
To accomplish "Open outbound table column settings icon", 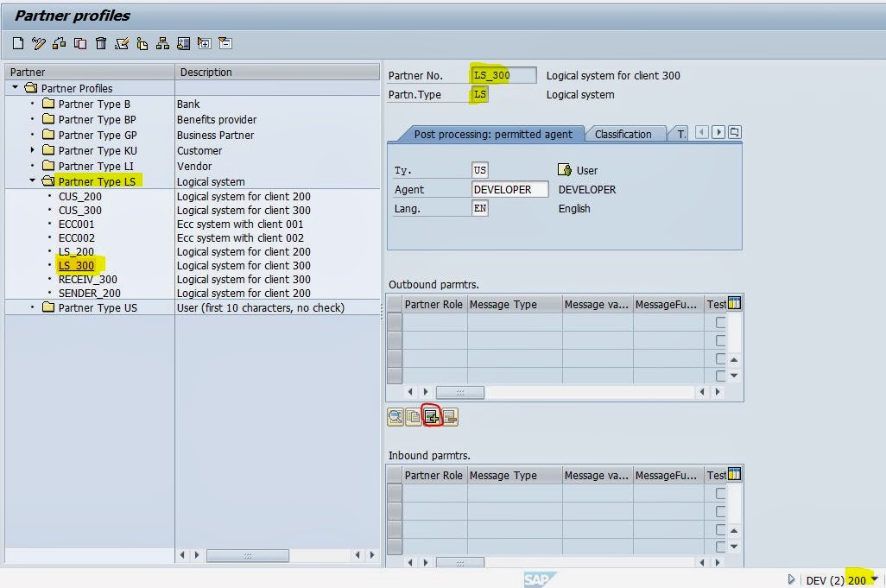I will [735, 303].
